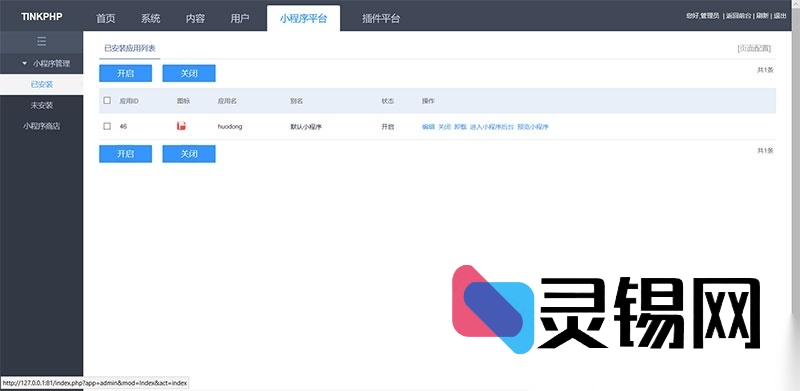Screen dimensions: 800x391
Task: Open 进入小程序后台 for huodong
Action: (492, 127)
